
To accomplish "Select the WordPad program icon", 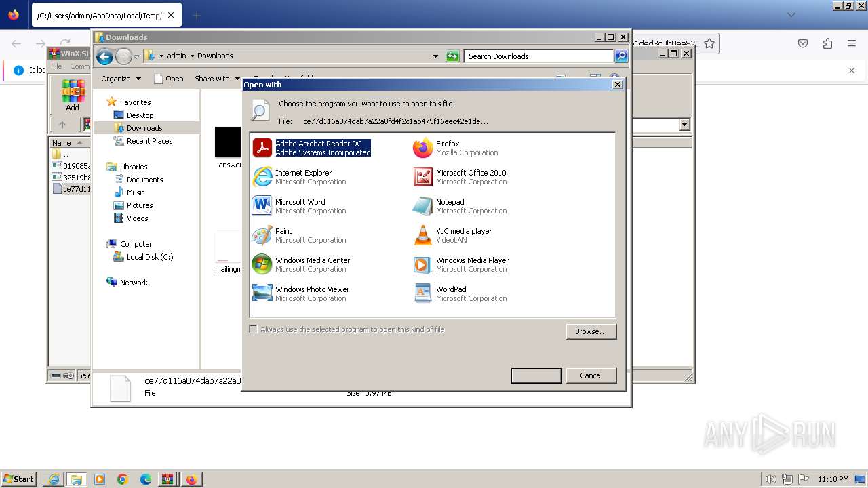I will tap(423, 293).
